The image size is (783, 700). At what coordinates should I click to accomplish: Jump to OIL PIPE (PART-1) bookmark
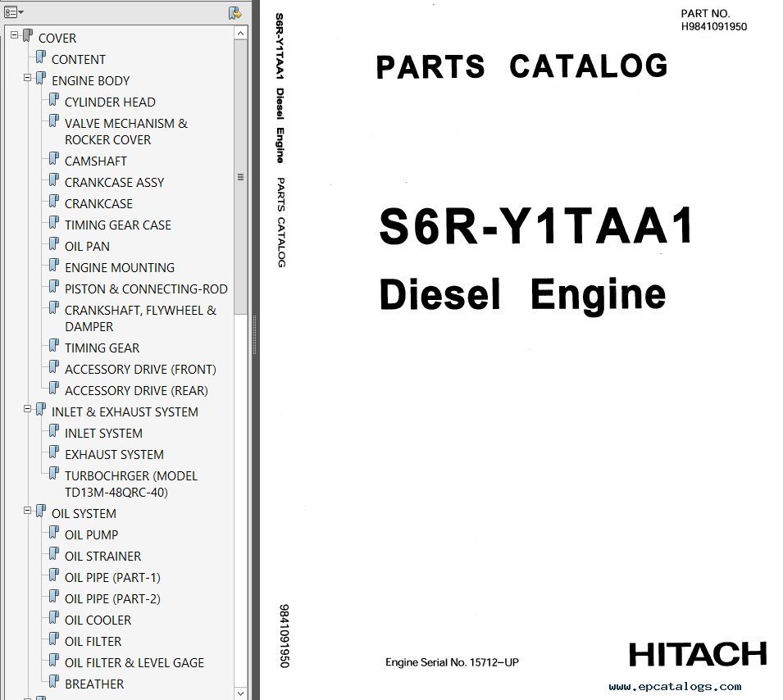pyautogui.click(x=112, y=578)
